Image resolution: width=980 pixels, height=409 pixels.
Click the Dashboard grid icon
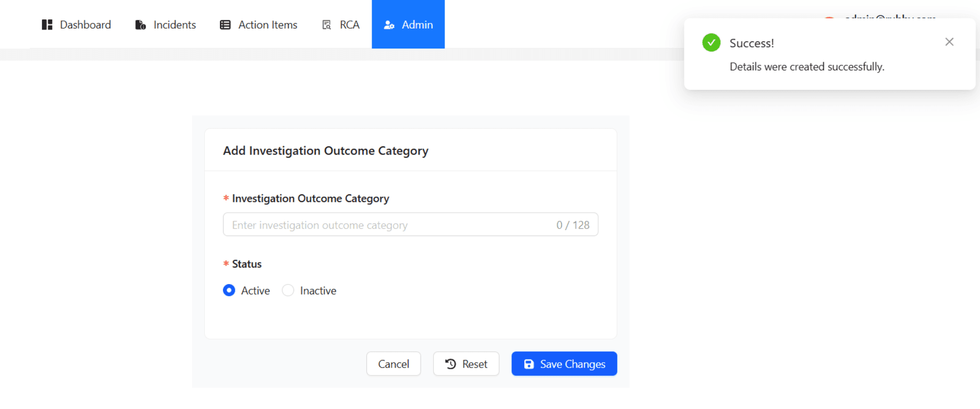click(47, 25)
